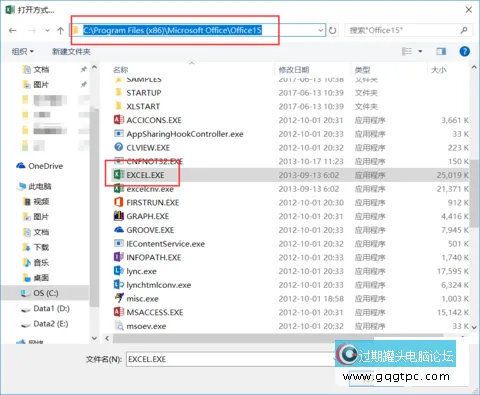Sort by 类型 column
480x395 pixels.
pos(362,70)
